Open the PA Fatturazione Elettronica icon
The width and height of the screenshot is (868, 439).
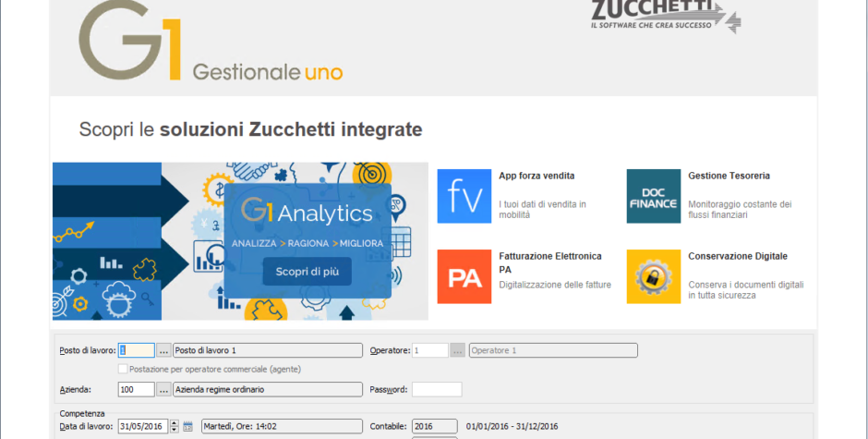click(x=464, y=276)
